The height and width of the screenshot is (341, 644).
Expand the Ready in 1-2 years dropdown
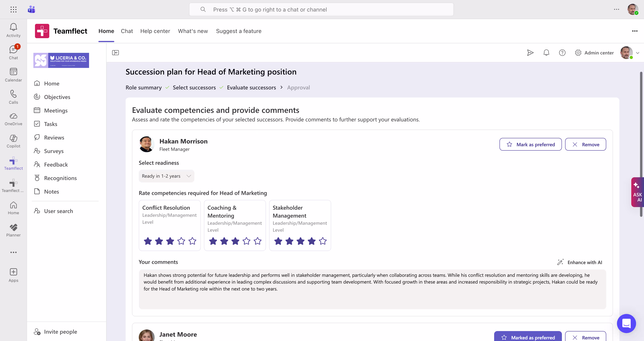pos(167,176)
